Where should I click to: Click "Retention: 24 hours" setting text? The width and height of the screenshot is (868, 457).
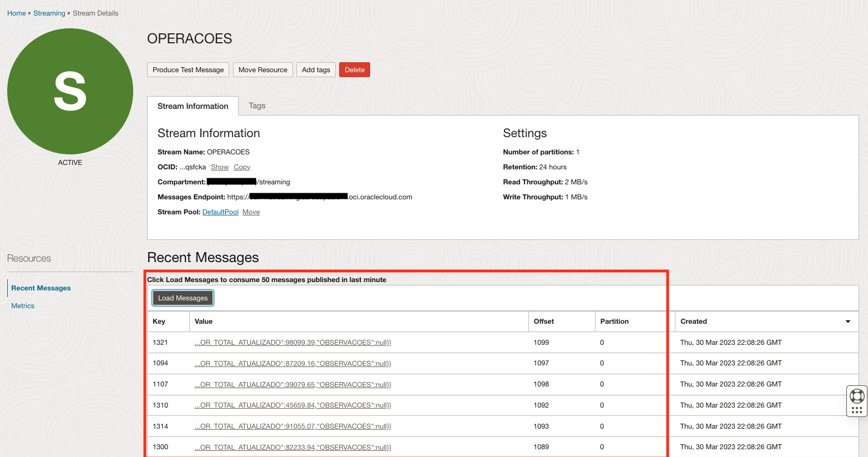[x=535, y=167]
